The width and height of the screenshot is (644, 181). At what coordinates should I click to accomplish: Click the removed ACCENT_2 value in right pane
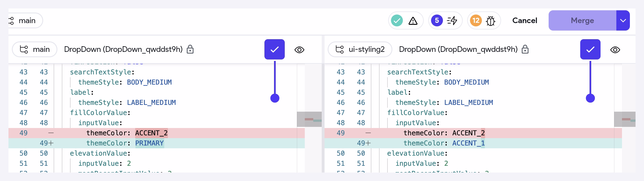[468, 133]
